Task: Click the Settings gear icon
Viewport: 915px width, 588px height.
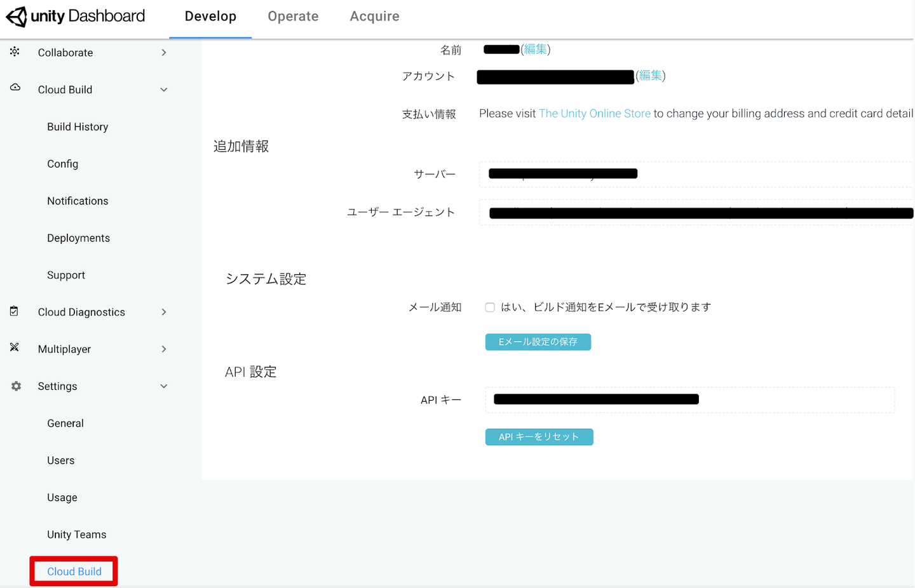Action: tap(16, 386)
